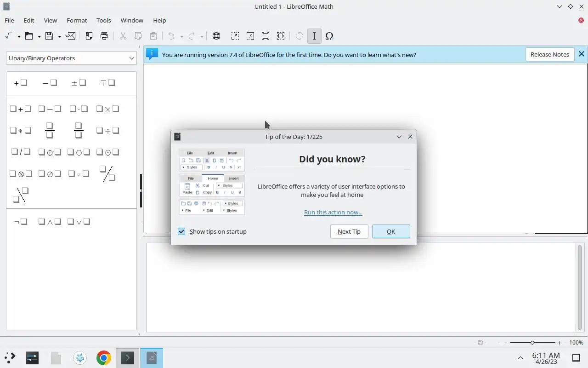Click the Redo arrow icon
The width and height of the screenshot is (588, 368).
pos(192,36)
